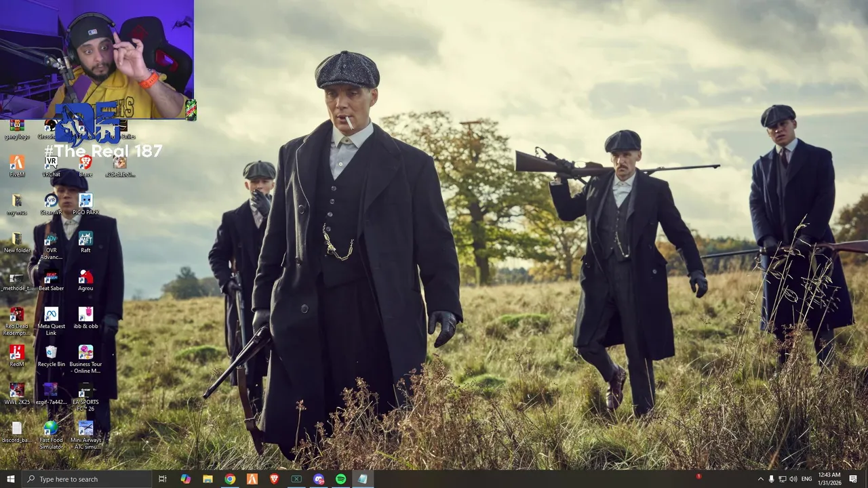Image resolution: width=868 pixels, height=488 pixels.
Task: Launch the Business Tour Online desktop shortcut
Action: coord(85,359)
